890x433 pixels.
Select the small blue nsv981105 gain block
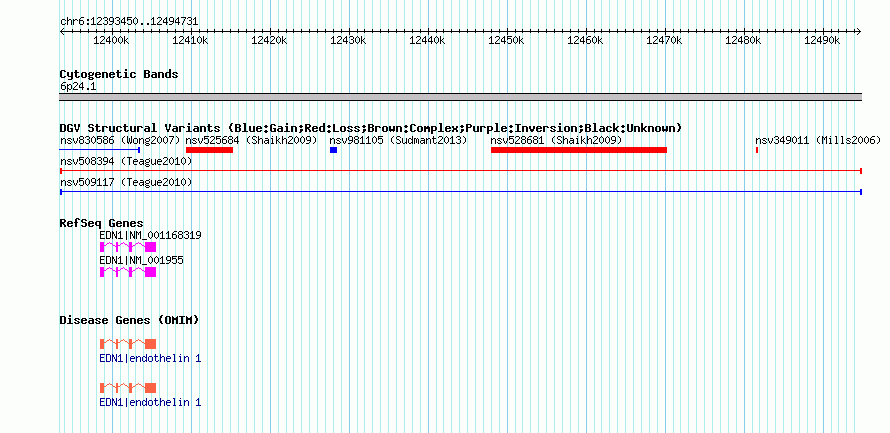334,150
